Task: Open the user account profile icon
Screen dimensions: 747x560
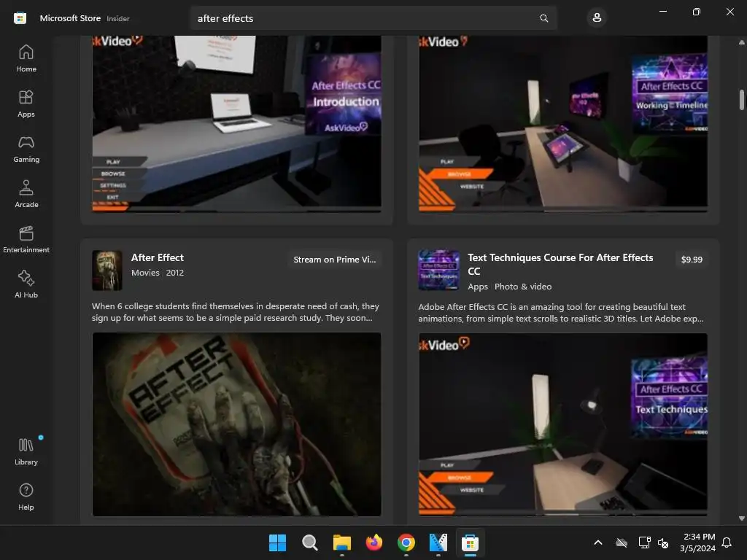Action: click(x=597, y=18)
